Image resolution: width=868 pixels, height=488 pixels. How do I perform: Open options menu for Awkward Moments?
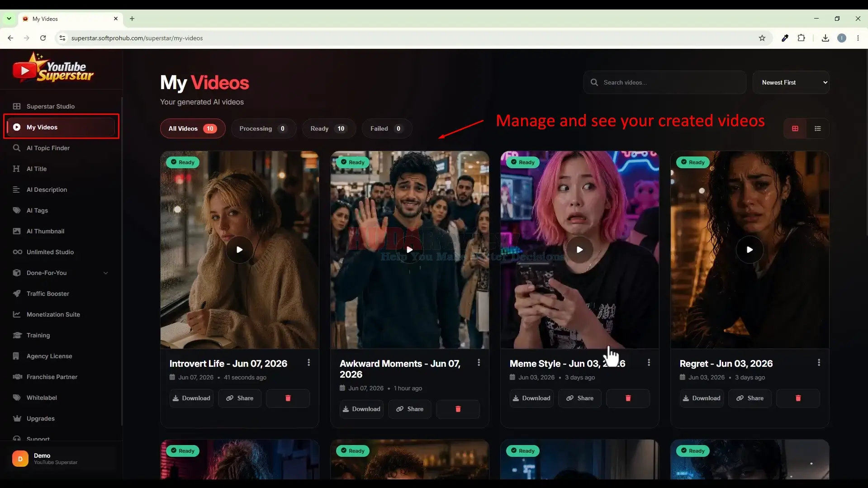479,363
